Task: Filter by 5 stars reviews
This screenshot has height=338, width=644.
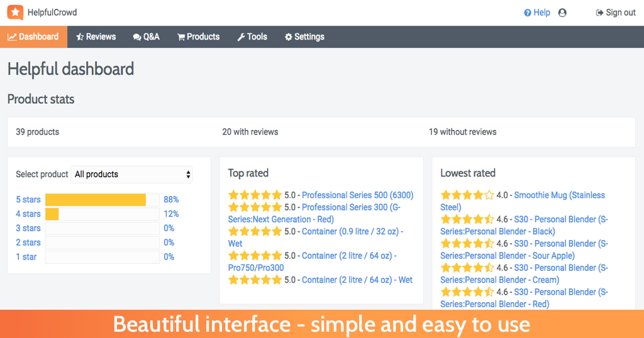Action: tap(28, 199)
